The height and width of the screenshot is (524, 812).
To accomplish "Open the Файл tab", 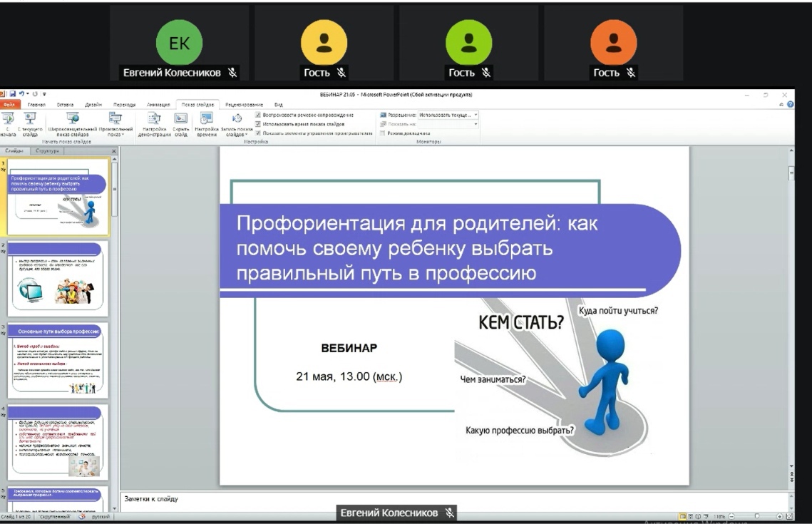I will click(9, 105).
